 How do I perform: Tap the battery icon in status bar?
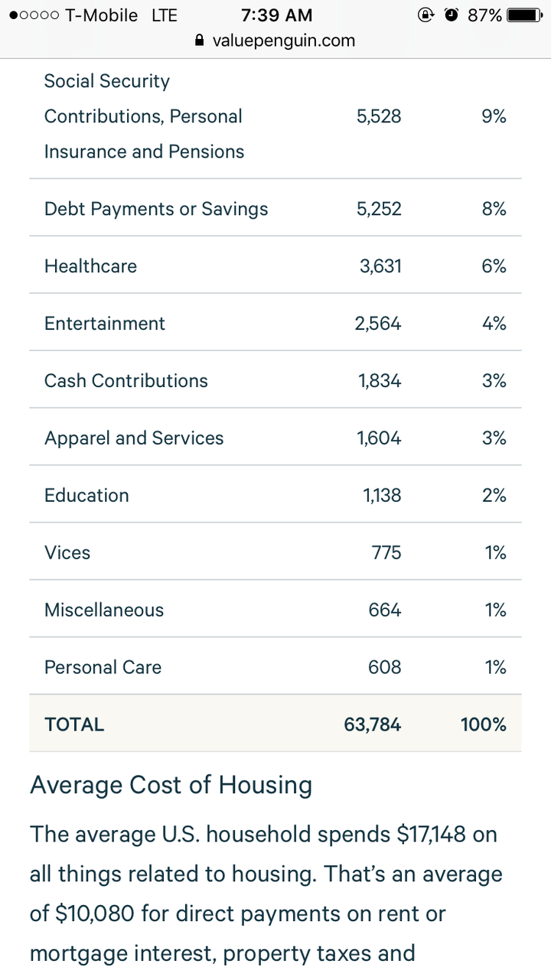tap(525, 15)
